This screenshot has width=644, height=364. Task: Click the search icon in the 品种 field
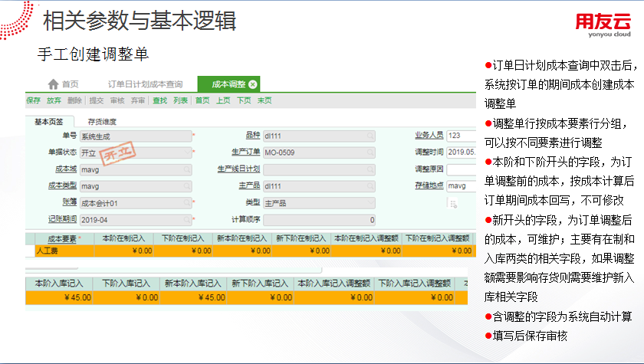(370, 136)
